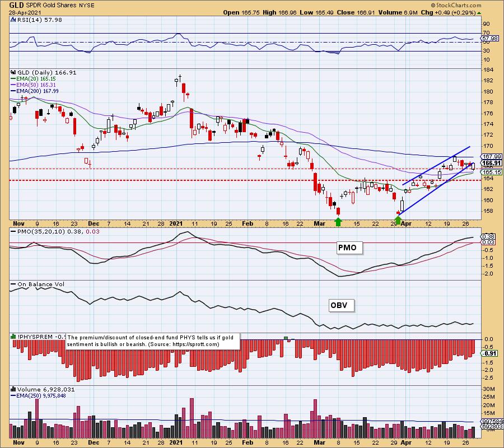The image size is (504, 448).
Task: Click the Volume 6.9M header value
Action: coord(398,12)
